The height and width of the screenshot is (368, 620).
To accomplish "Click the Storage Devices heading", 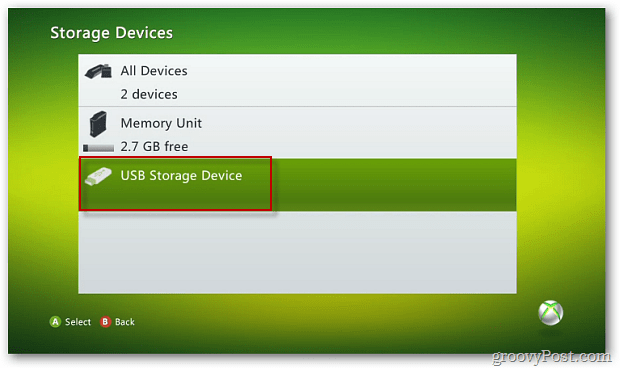I will tap(112, 33).
